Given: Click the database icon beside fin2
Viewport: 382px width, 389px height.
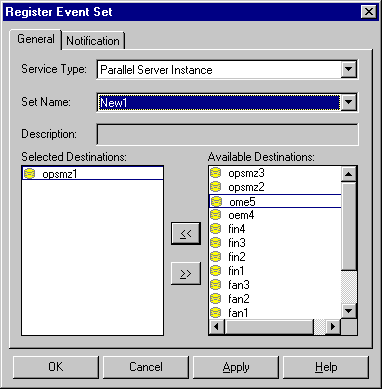Looking at the screenshot, I should tap(216, 257).
